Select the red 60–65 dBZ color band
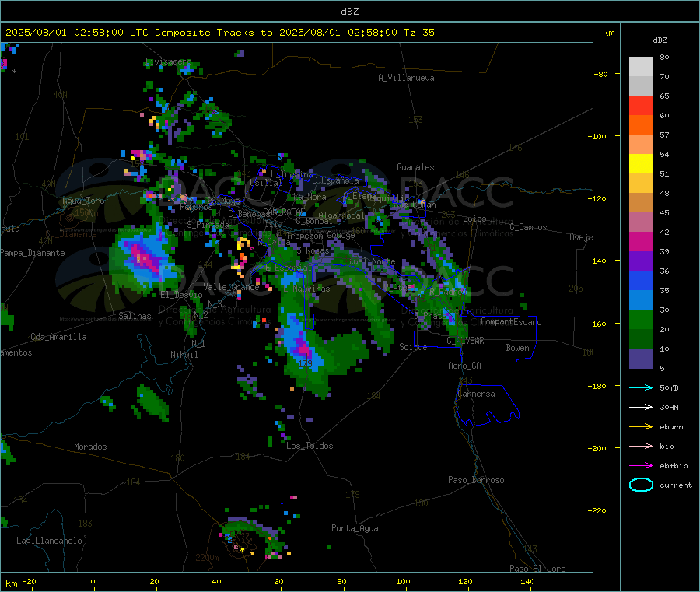The height and width of the screenshot is (592, 700). tap(641, 105)
